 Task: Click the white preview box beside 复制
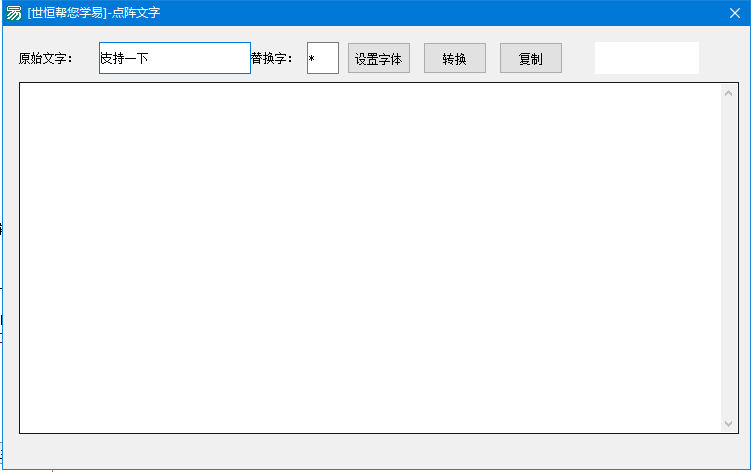click(x=647, y=58)
